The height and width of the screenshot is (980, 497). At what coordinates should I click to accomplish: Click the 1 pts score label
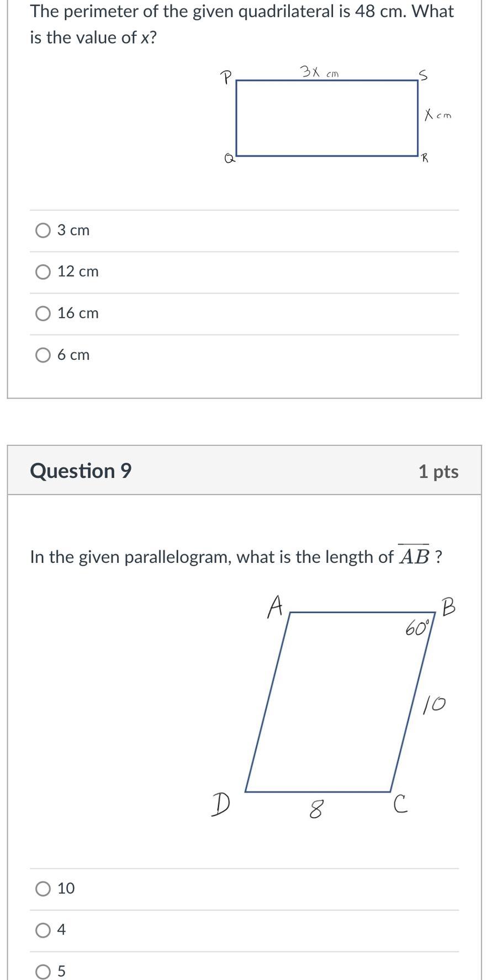pos(438,471)
